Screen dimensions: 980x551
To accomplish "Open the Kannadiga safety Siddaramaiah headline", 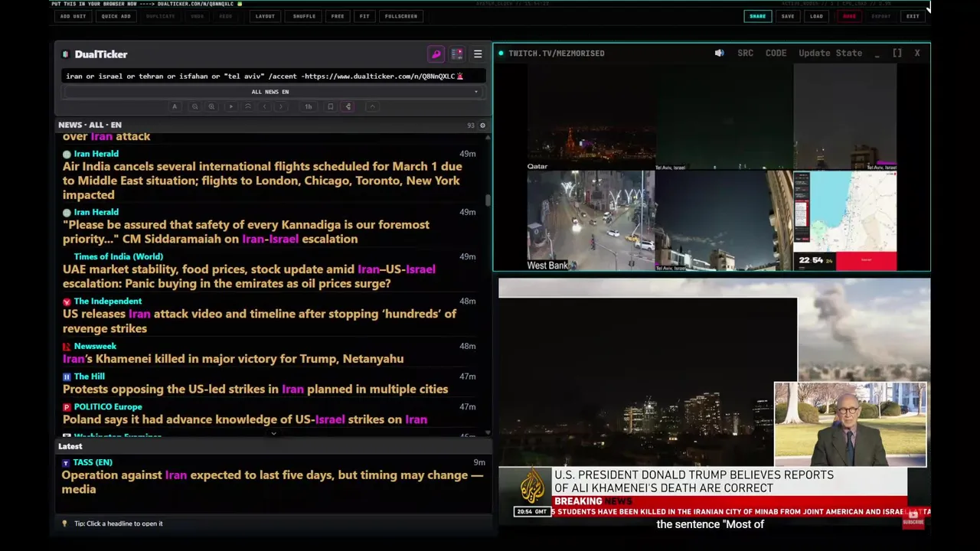I will [246, 232].
